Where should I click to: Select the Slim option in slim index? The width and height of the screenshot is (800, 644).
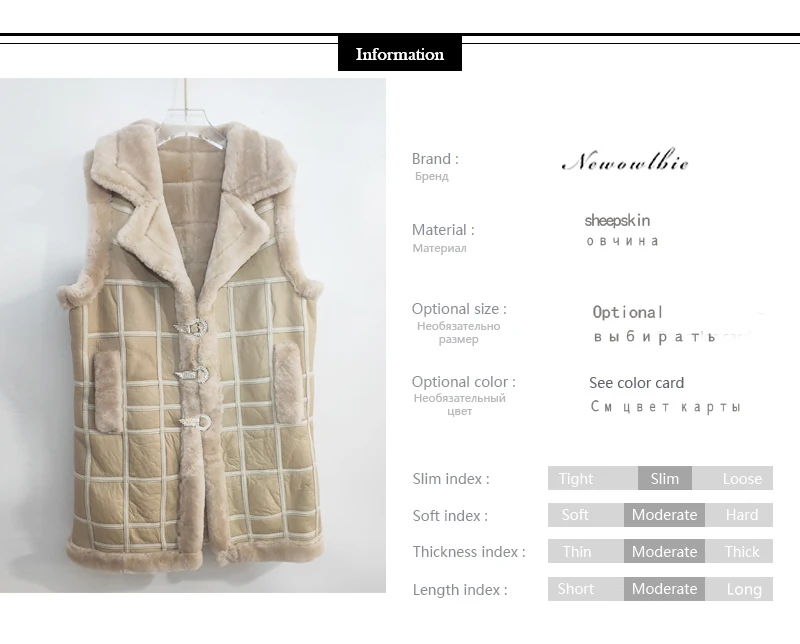click(x=665, y=478)
